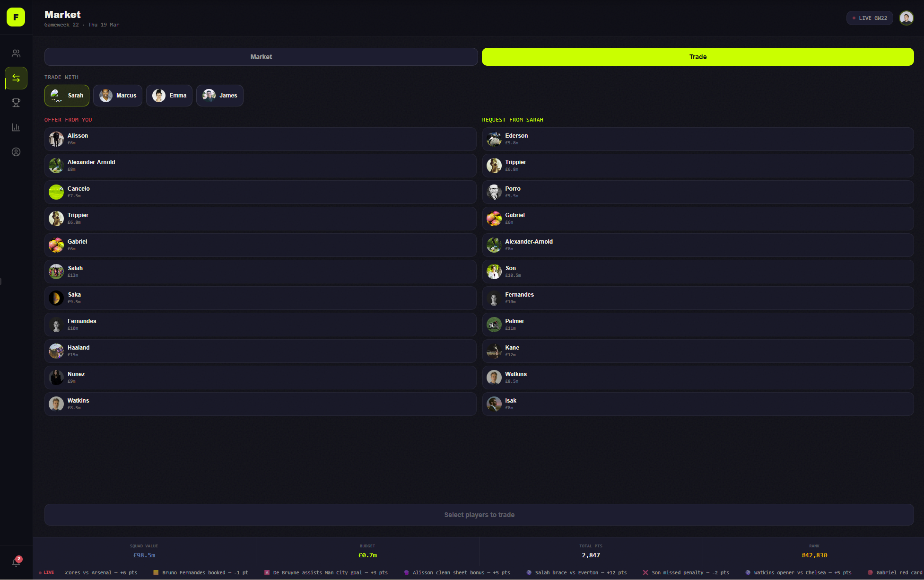This screenshot has height=580, width=924.
Task: Click the notifications bell with badge
Action: (16, 562)
